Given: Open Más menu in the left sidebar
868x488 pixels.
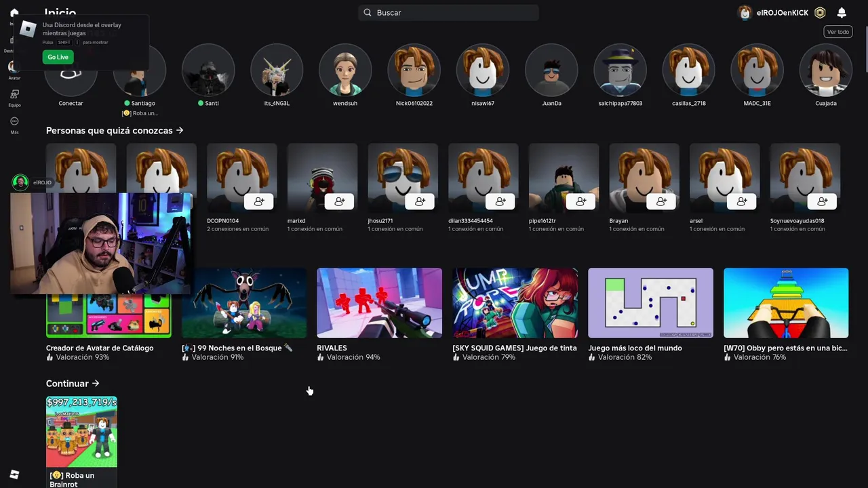Looking at the screenshot, I should pos(14,125).
